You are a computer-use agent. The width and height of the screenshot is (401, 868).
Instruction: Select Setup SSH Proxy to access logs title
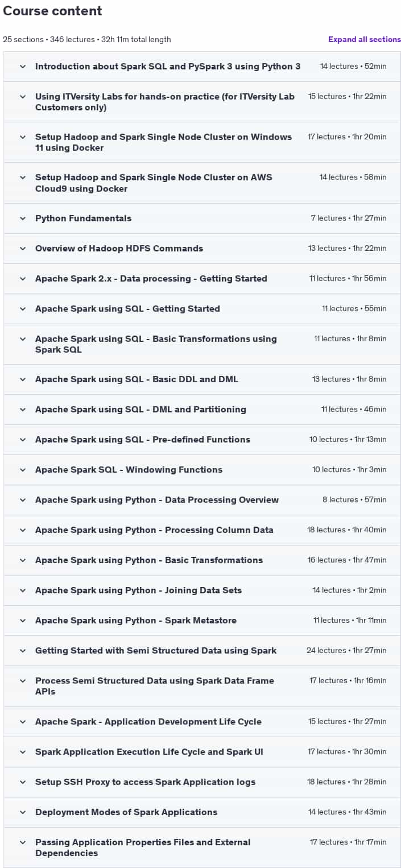(x=145, y=782)
